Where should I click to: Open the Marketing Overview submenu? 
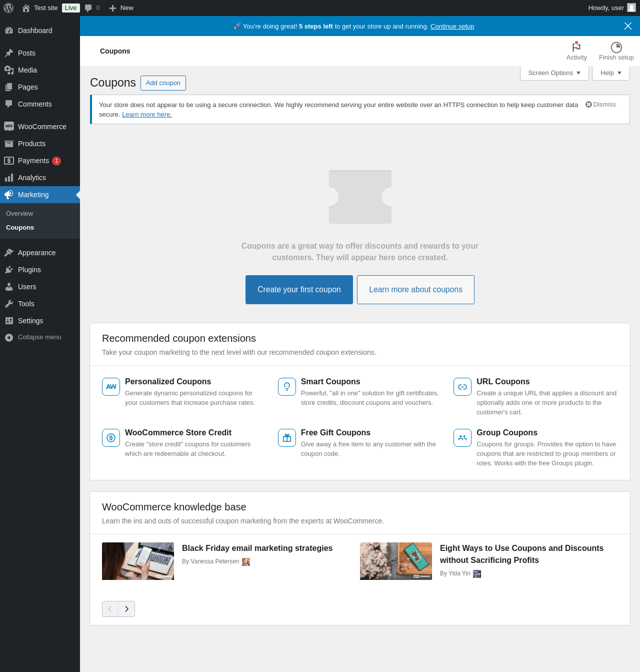coord(19,214)
